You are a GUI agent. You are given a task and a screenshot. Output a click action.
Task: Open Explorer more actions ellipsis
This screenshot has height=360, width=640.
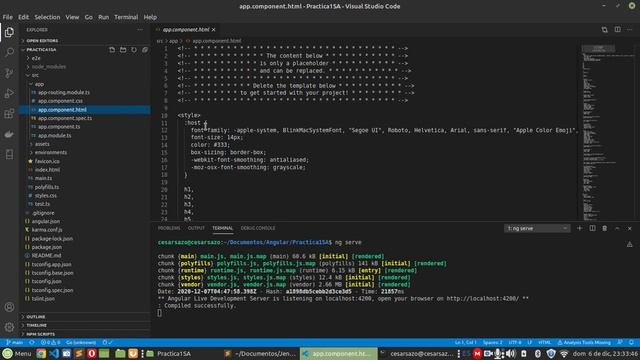pyautogui.click(x=140, y=30)
